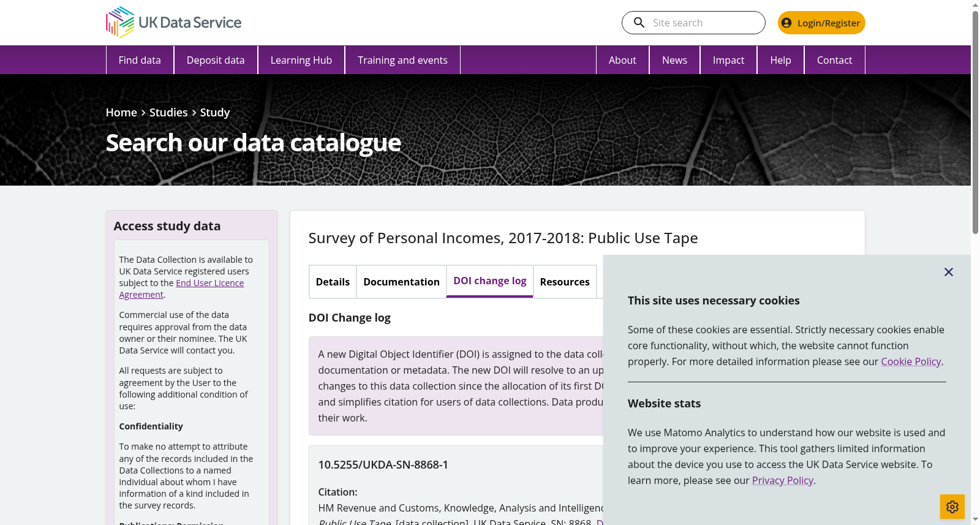The image size is (980, 525).
Task: Switch to the Details tab
Action: 333,282
